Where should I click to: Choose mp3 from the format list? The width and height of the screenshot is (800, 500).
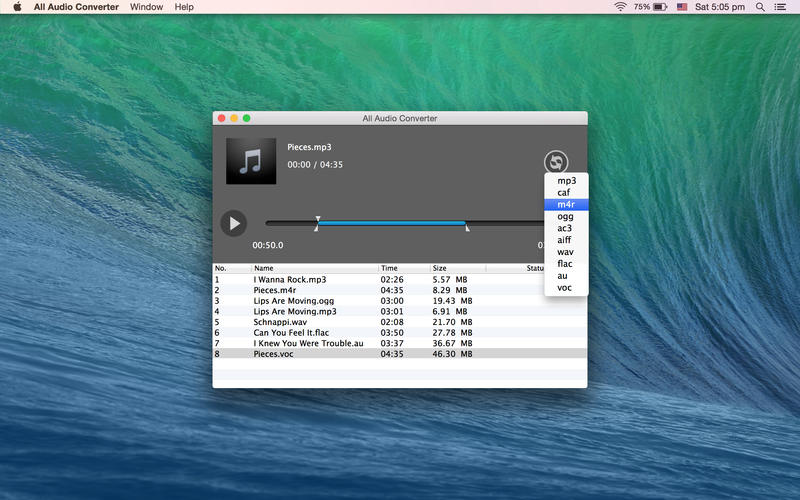[x=566, y=181]
